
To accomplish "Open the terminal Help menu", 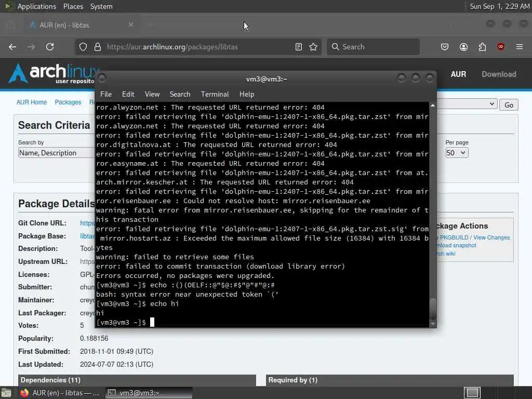I will click(x=247, y=95).
